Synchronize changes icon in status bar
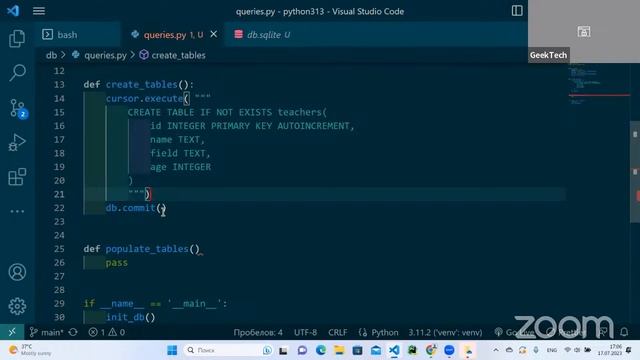640x360 pixels. pos(73,332)
